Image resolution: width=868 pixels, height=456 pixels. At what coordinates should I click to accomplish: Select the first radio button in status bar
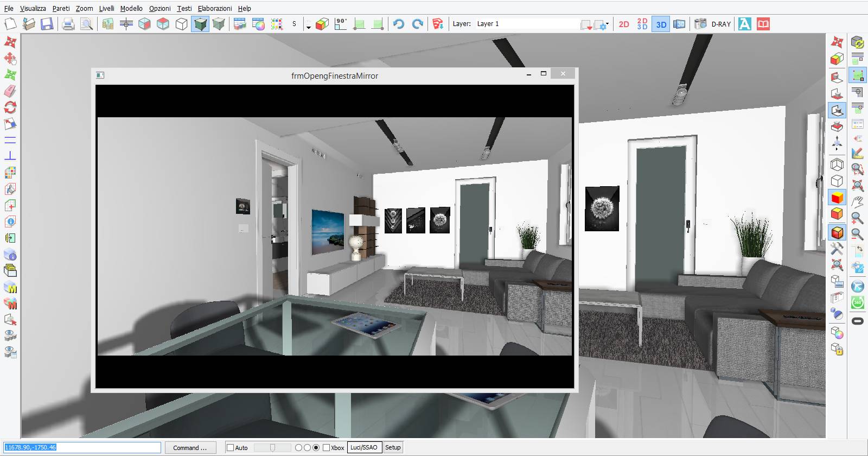298,448
